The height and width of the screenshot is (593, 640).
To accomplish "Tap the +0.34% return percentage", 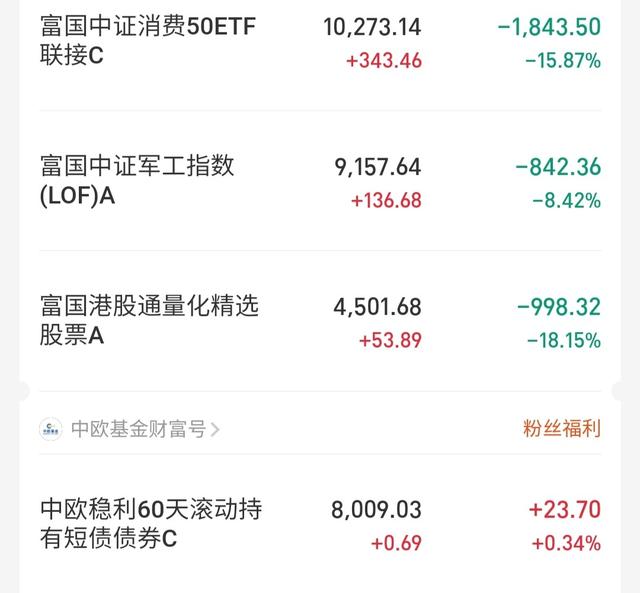I will [567, 543].
